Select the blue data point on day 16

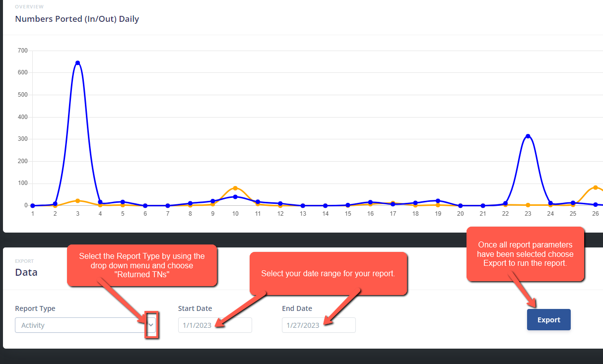click(370, 202)
